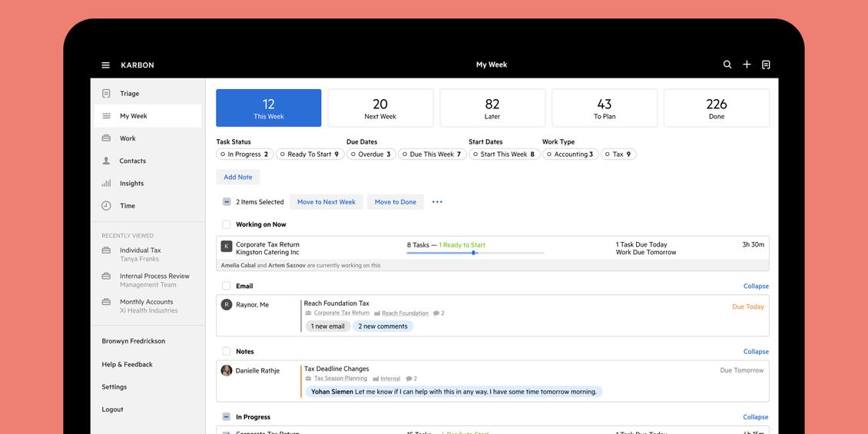Viewport: 868px width, 434px height.
Task: Open the clipboard notes icon in header
Action: pos(766,65)
